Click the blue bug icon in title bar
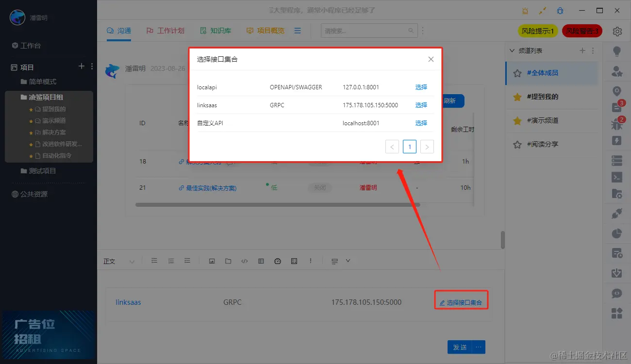Screen dimensions: 631x364 click(x=560, y=11)
